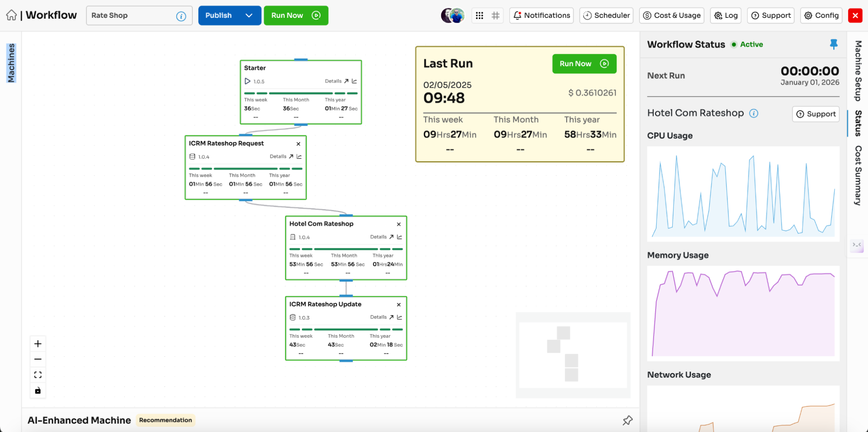Click Recommendation badge
The width and height of the screenshot is (868, 432).
(165, 420)
